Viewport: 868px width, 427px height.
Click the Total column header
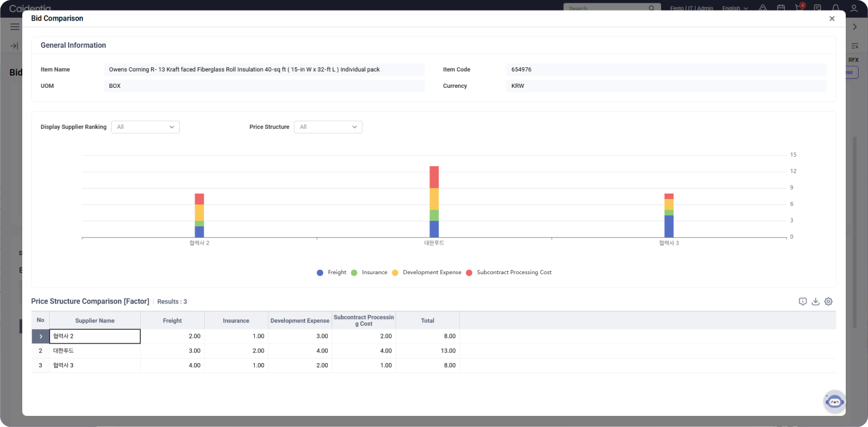coord(427,320)
